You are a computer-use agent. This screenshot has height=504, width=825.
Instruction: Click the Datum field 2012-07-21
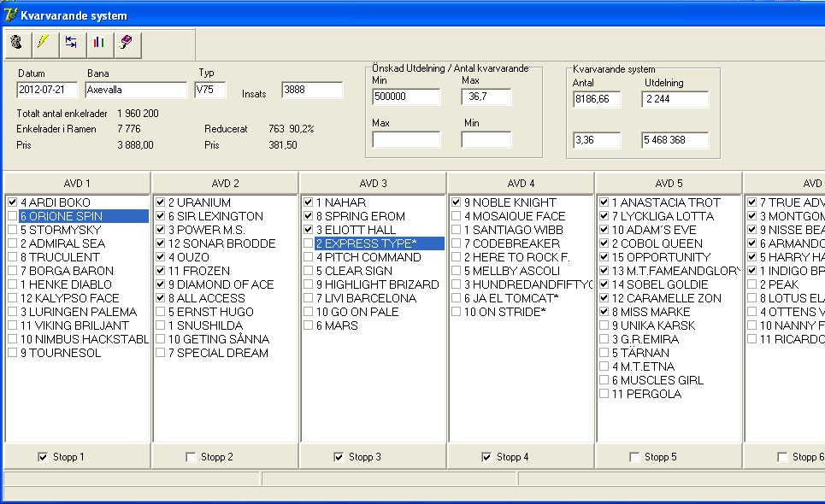(47, 90)
